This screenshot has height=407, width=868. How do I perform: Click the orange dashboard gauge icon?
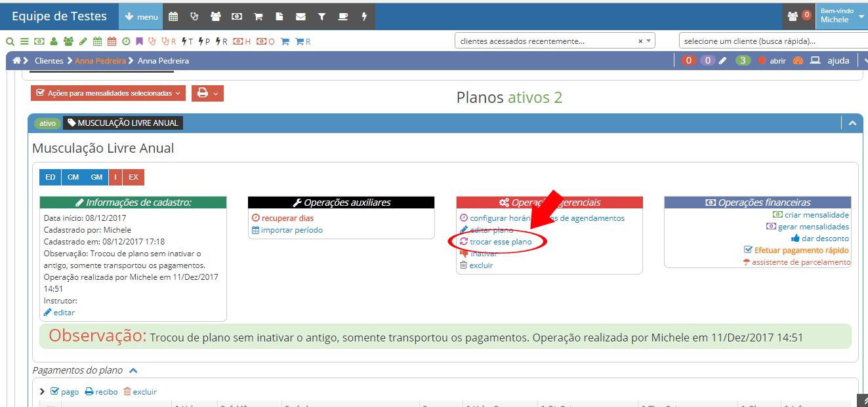click(x=798, y=60)
